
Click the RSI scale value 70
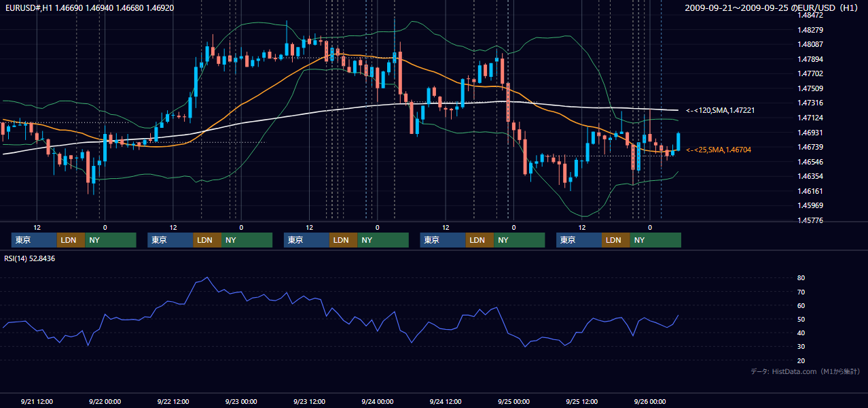click(x=801, y=292)
